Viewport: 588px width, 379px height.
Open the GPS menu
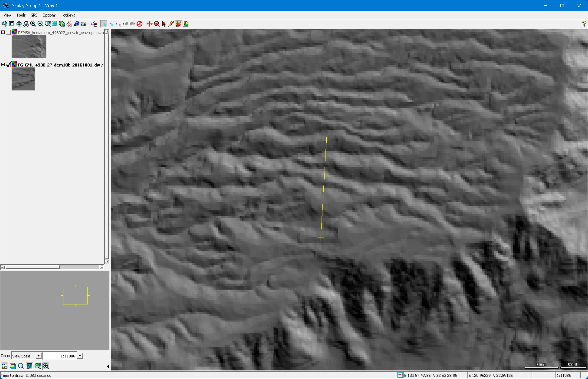tap(34, 15)
